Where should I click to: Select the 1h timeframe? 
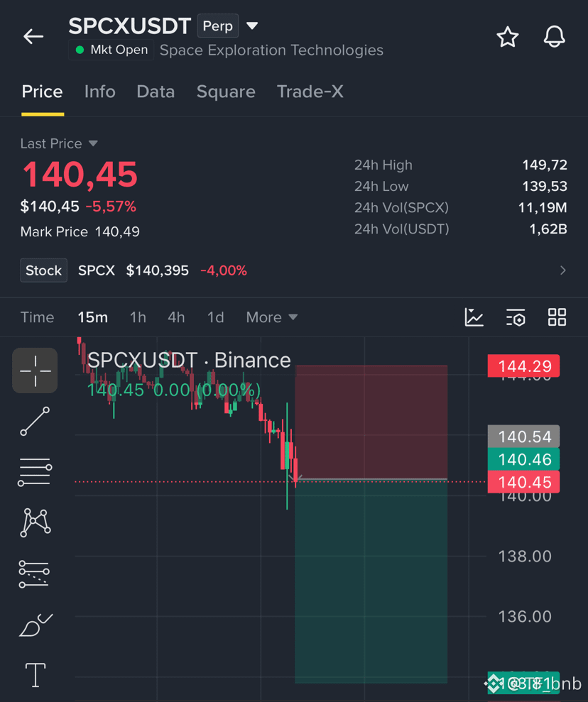138,317
